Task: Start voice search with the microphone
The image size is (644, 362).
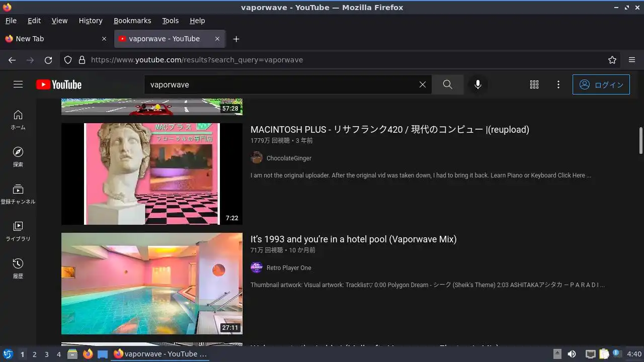Action: click(478, 84)
